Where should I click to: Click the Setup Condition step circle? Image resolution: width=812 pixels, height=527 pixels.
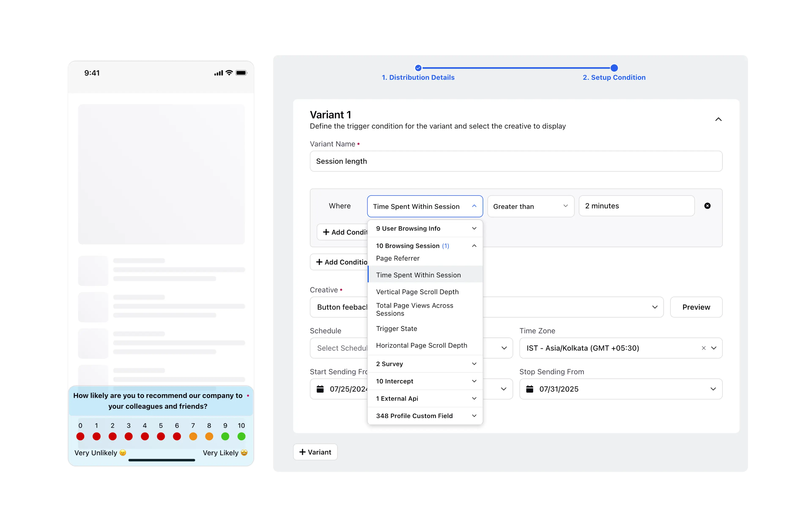tap(614, 68)
